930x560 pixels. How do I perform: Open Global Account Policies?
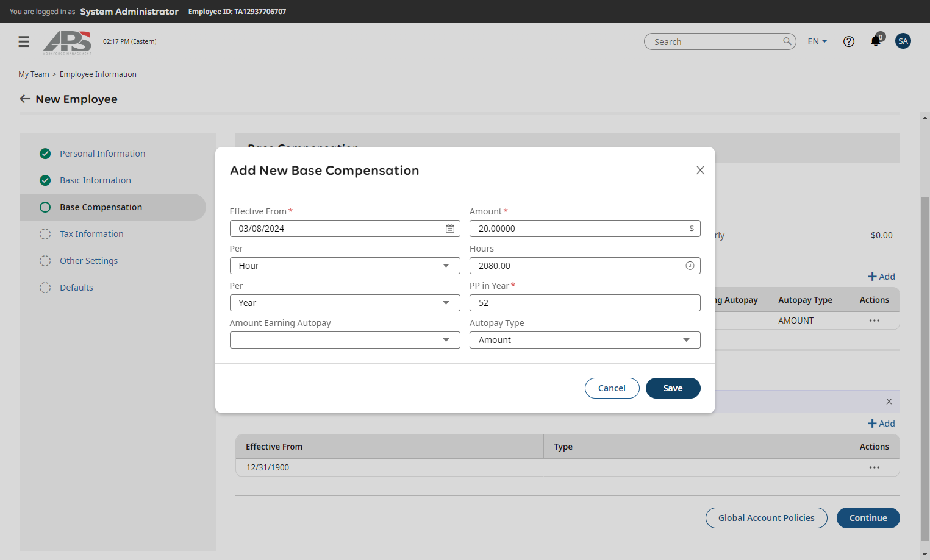tap(766, 518)
